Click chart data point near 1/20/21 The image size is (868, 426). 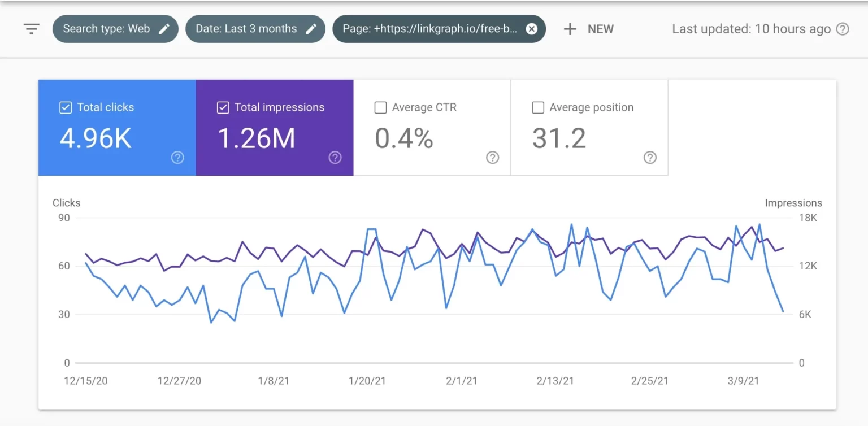click(368, 229)
